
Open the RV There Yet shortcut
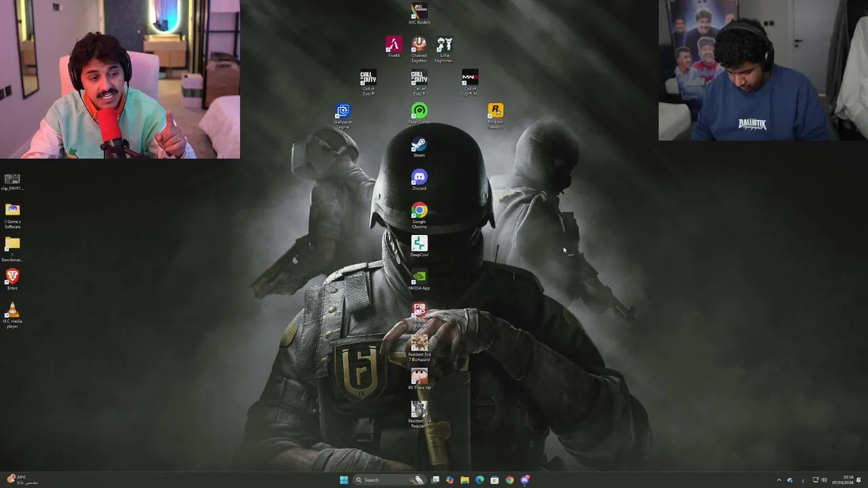coord(419,380)
